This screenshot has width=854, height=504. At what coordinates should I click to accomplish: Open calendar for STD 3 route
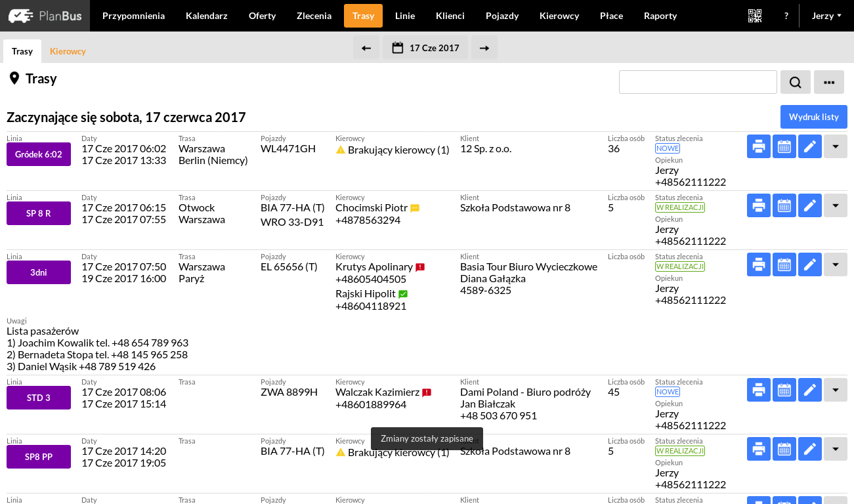click(784, 390)
